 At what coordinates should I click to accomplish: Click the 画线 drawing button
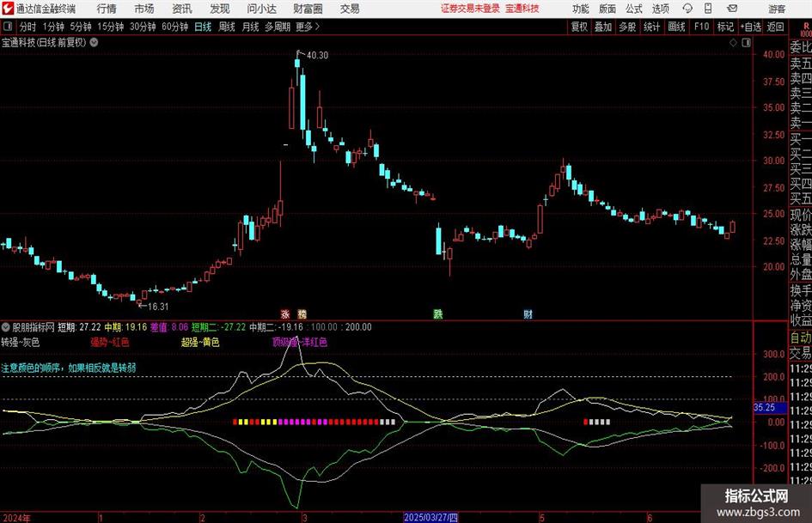coord(676,27)
